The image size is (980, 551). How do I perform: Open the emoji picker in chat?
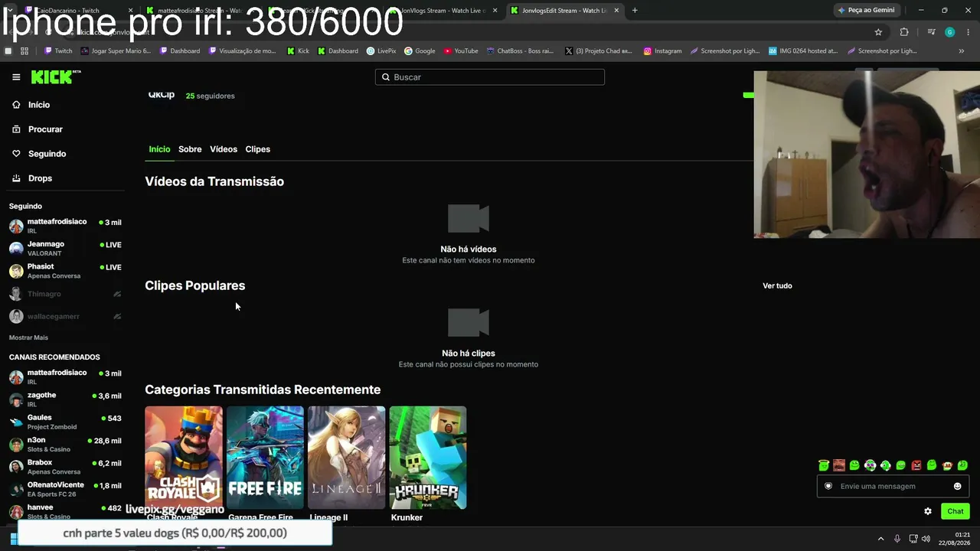pyautogui.click(x=957, y=486)
